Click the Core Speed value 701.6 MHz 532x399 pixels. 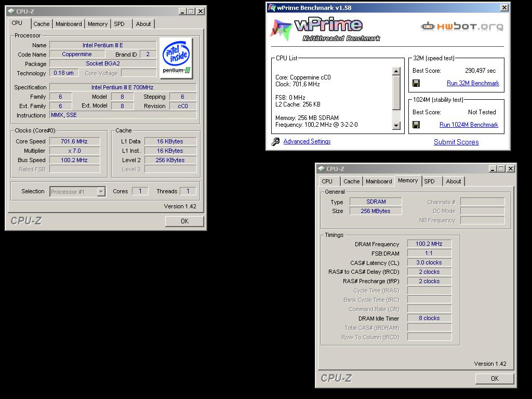[75, 141]
